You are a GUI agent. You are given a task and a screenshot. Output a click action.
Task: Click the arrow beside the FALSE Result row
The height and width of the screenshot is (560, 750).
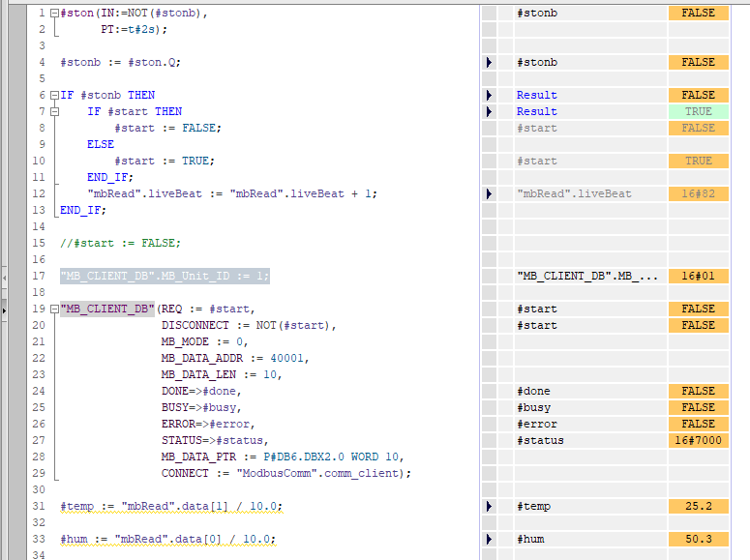click(490, 95)
